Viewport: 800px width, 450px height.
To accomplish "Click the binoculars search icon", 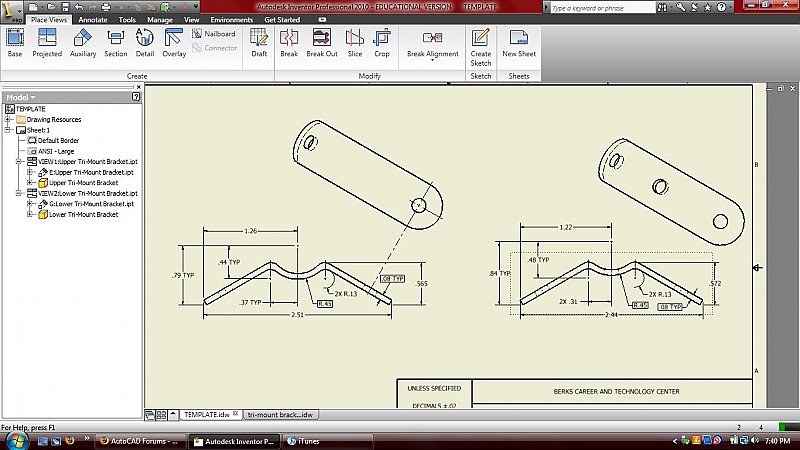I will (662, 7).
